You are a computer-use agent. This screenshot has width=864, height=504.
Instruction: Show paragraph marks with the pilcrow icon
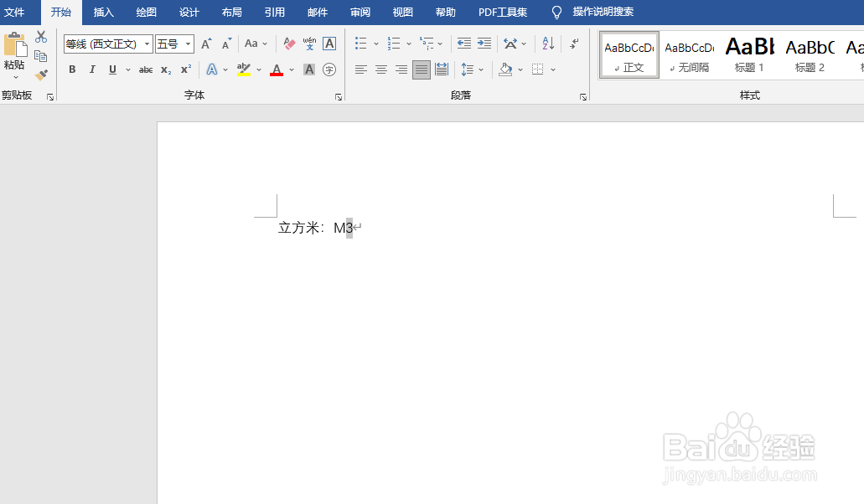click(x=573, y=43)
